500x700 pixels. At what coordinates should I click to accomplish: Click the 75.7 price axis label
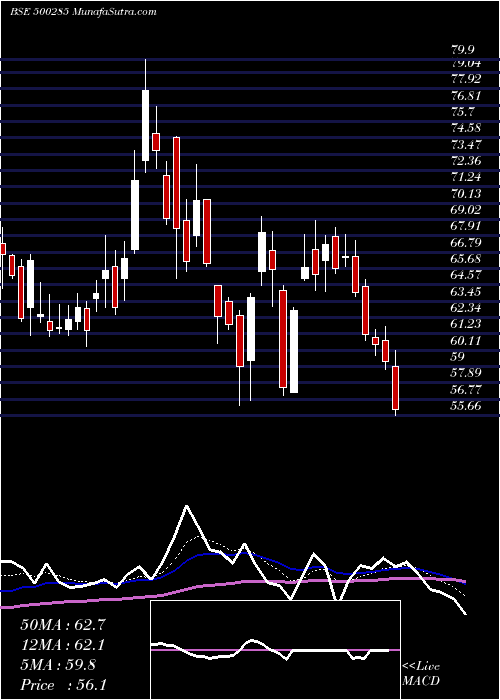[464, 112]
